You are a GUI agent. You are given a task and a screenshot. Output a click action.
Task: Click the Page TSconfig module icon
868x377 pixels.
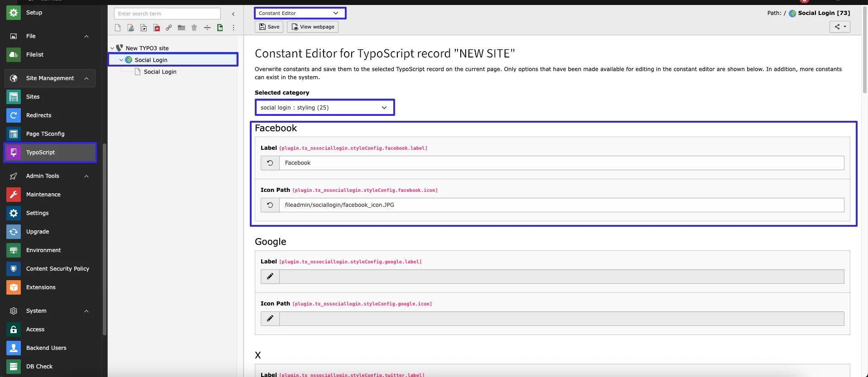coord(14,134)
